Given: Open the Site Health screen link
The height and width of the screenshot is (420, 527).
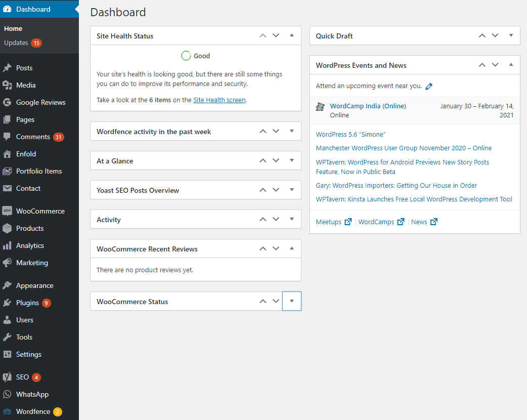Looking at the screenshot, I should point(219,100).
